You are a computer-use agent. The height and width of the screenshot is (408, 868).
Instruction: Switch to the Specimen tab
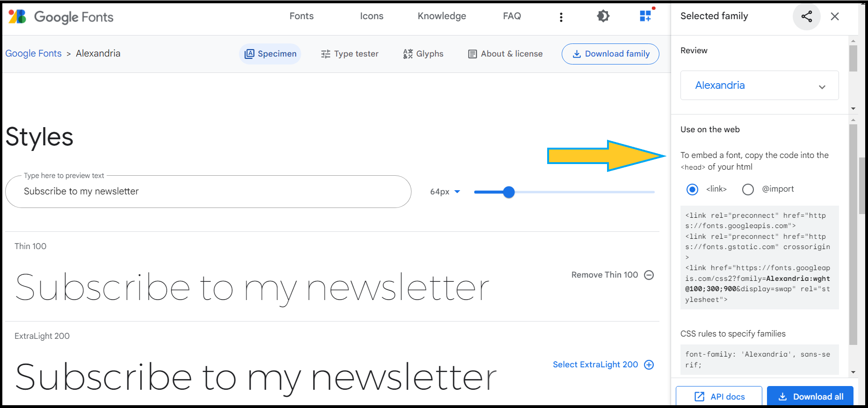point(270,54)
